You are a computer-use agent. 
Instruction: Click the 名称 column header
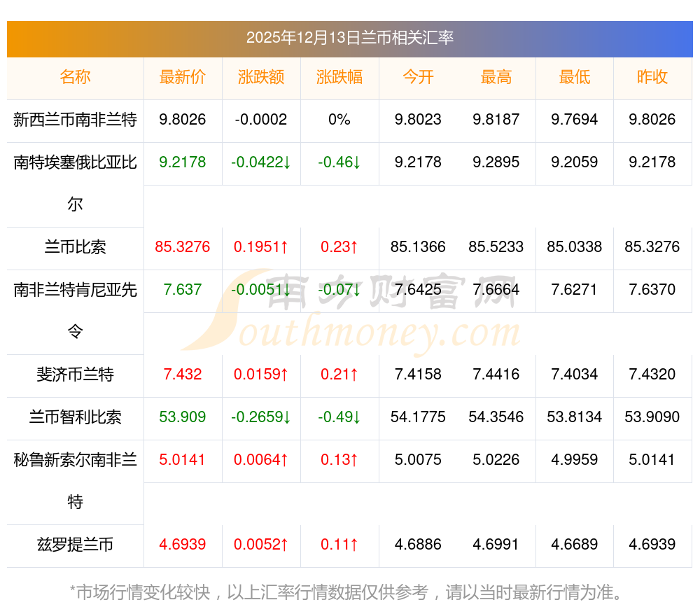(x=75, y=78)
